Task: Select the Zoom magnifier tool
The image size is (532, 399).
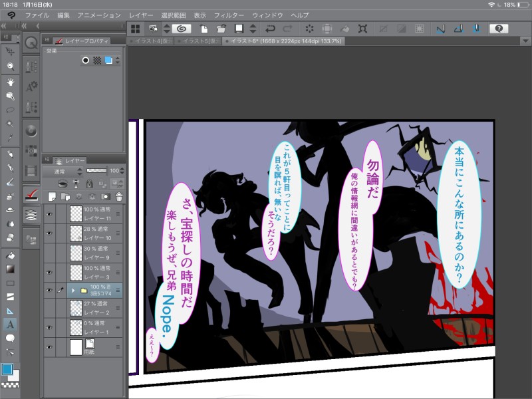Action: coord(10,66)
